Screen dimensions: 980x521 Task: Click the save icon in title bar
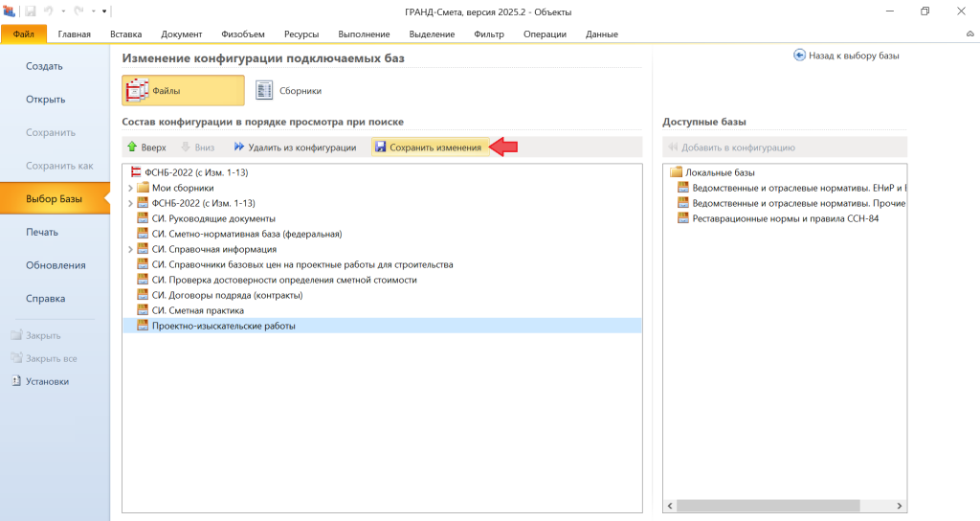[31, 11]
